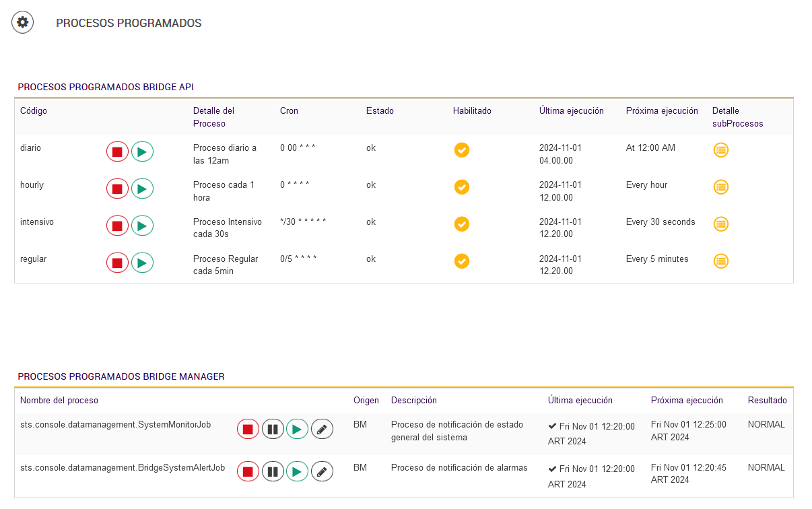Edit the SystemMonitorJob schedule
Screen dimensions: 812x509
coord(323,429)
